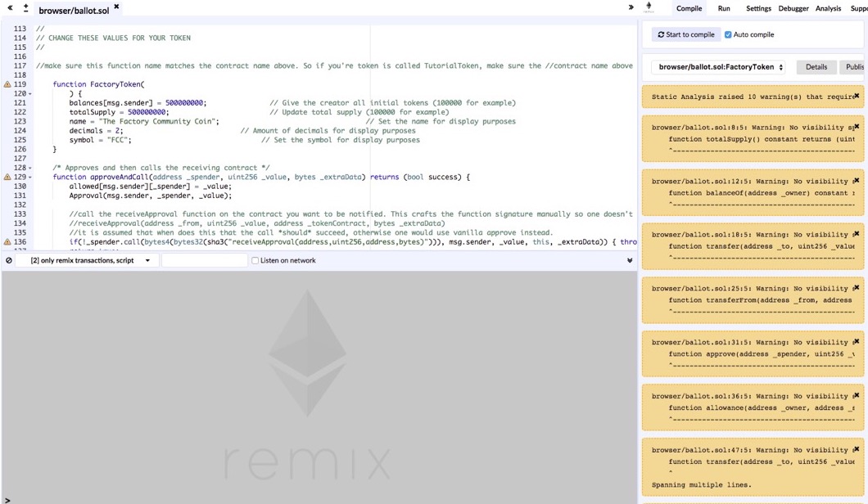Dismiss the ballot.sol:47:5 transfer warning

(857, 448)
